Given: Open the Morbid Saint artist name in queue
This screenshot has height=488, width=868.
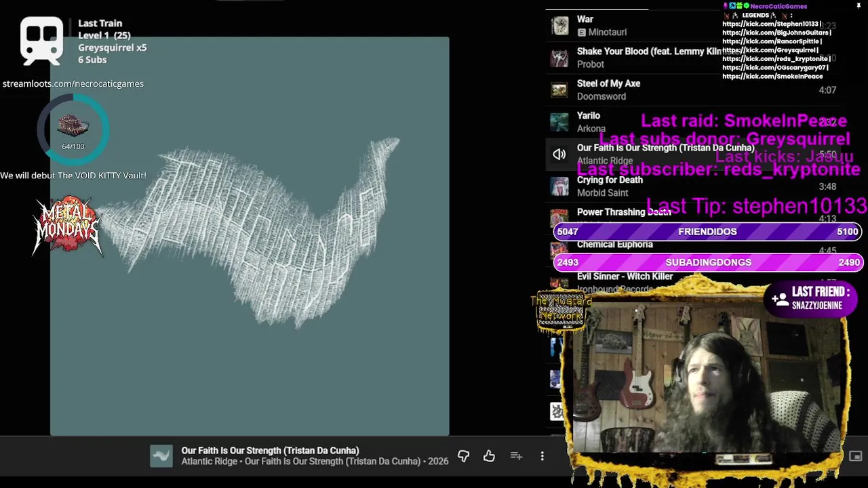Looking at the screenshot, I should point(603,192).
